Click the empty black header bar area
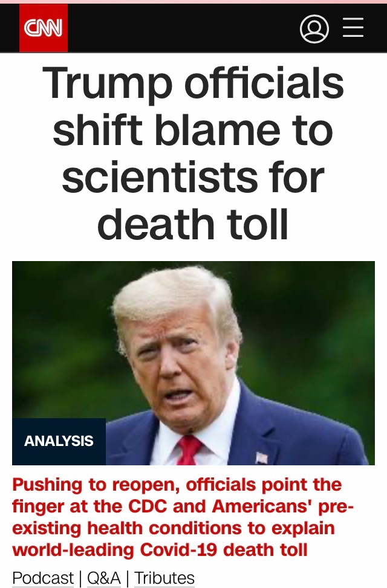Image resolution: width=387 pixels, height=588 pixels. pyautogui.click(x=184, y=28)
